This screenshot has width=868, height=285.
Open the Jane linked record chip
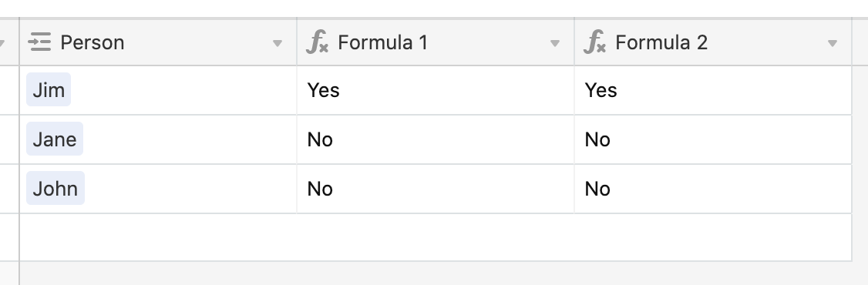(x=55, y=139)
